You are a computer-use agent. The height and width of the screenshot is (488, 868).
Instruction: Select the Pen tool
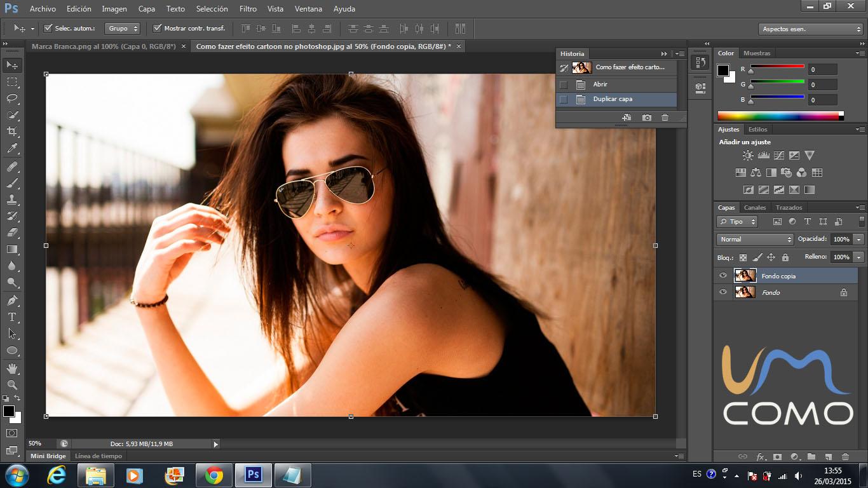tap(11, 300)
